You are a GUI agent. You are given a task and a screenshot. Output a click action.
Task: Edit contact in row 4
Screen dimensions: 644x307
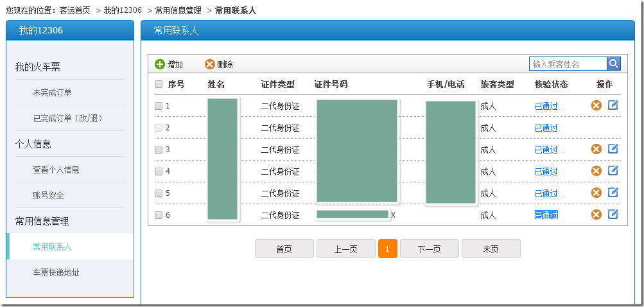(x=613, y=171)
